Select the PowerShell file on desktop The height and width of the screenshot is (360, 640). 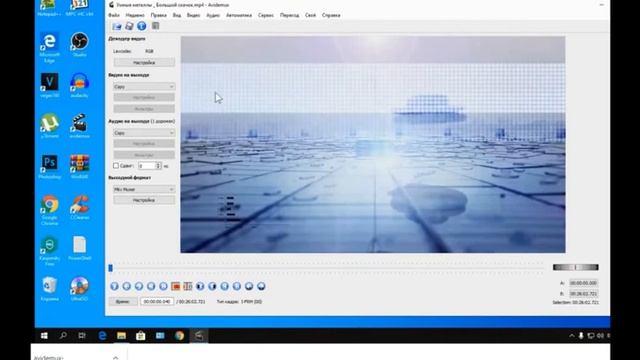[79, 248]
